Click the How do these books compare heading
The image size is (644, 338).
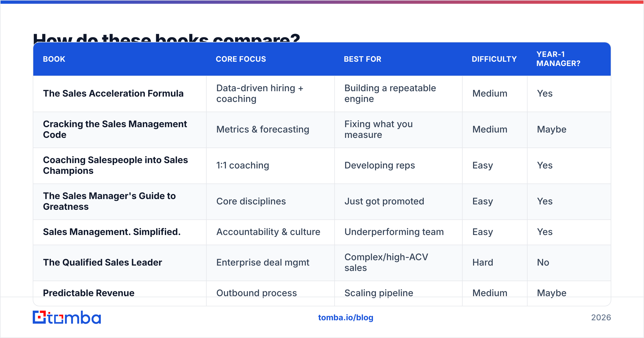pos(166,38)
